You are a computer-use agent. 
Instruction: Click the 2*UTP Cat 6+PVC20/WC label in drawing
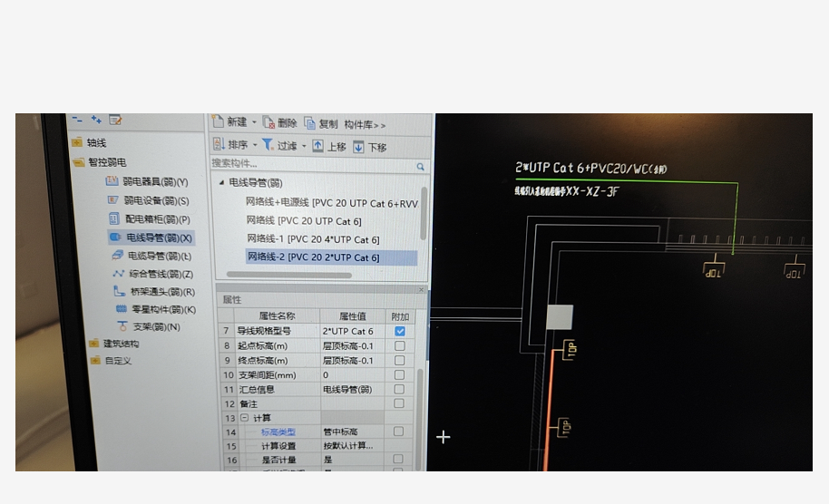click(x=590, y=168)
